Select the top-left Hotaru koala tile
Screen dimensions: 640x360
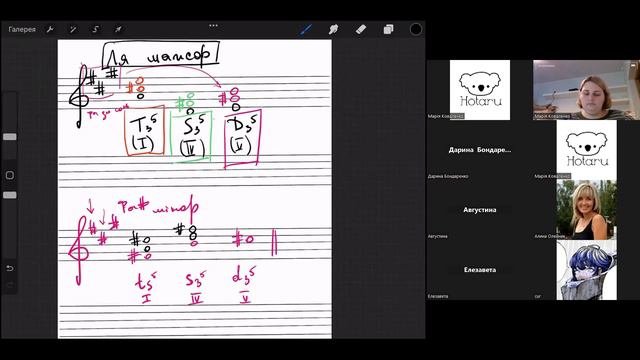pos(480,90)
